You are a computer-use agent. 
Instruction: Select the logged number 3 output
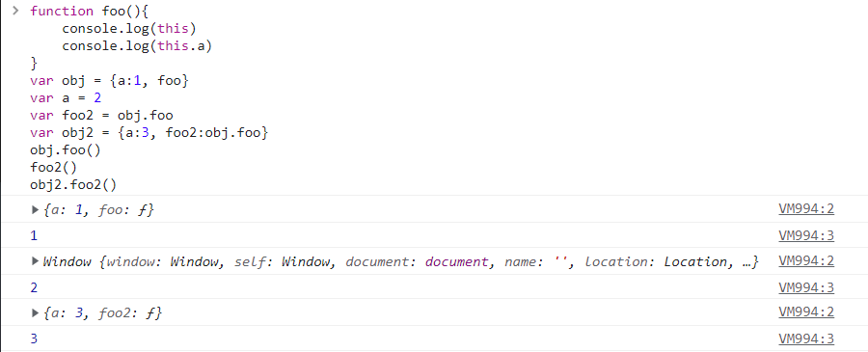[x=34, y=338]
